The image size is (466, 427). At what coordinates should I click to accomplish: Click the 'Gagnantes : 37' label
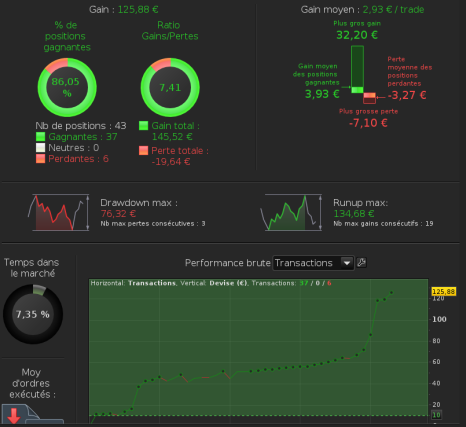tap(83, 137)
